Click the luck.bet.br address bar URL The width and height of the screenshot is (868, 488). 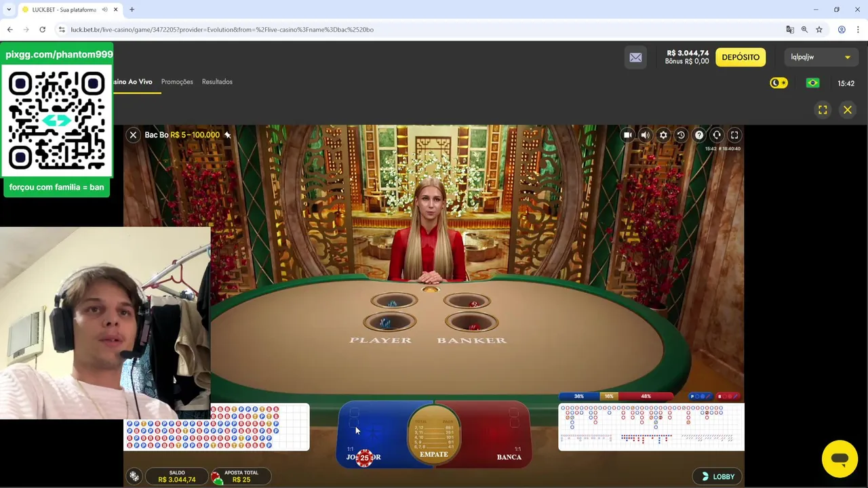point(222,30)
